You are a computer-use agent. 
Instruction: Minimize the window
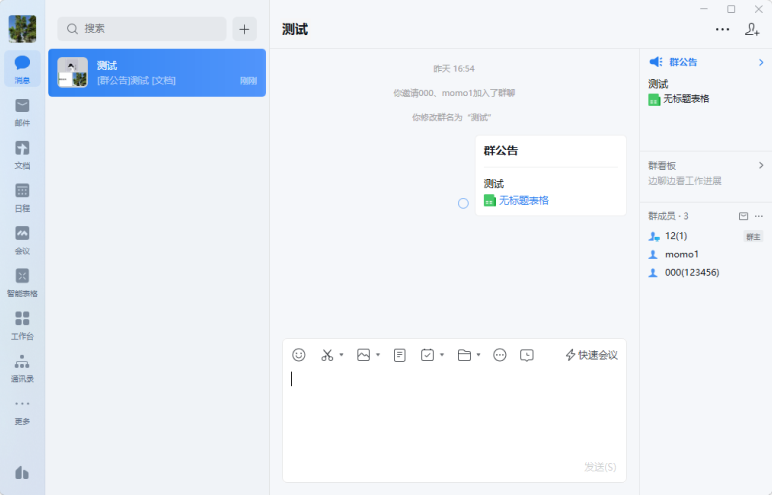704,9
